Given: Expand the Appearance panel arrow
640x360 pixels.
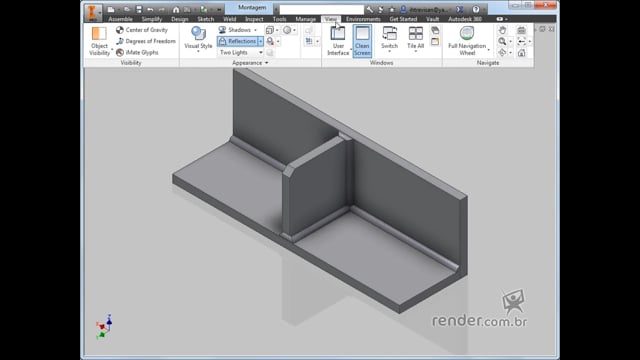Looking at the screenshot, I should click(267, 63).
